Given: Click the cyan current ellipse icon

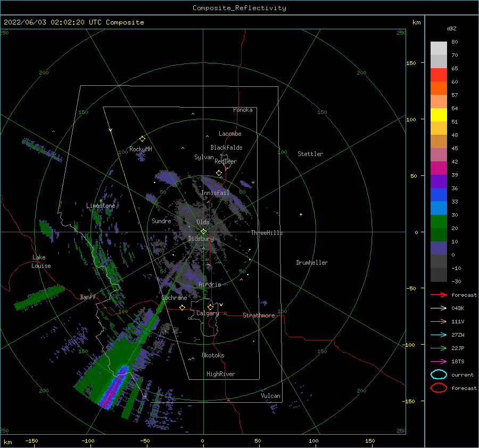Looking at the screenshot, I should tap(439, 374).
